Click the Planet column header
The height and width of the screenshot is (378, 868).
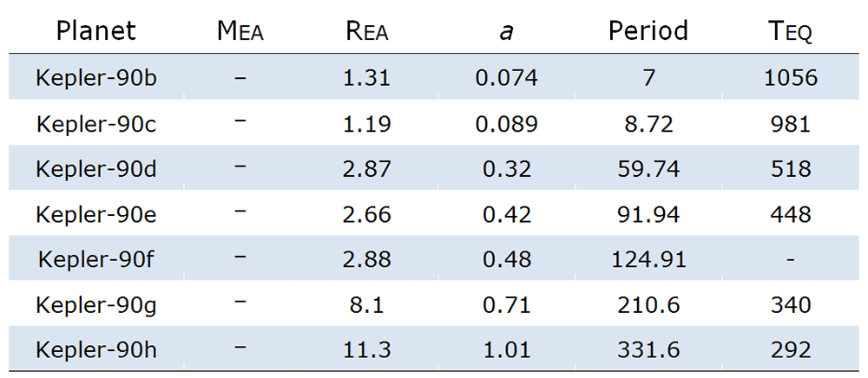coord(96,31)
